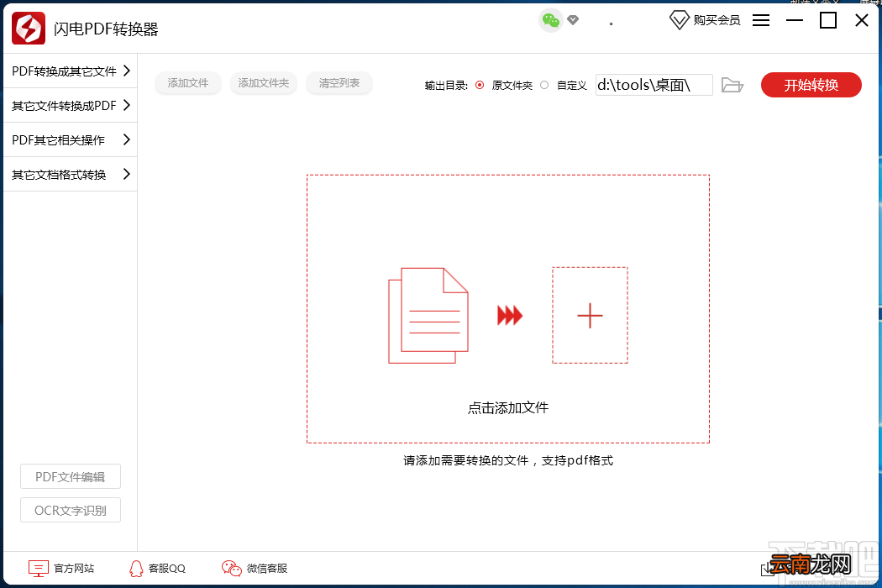Open OCR文字识别 button
882x588 pixels.
[71, 510]
